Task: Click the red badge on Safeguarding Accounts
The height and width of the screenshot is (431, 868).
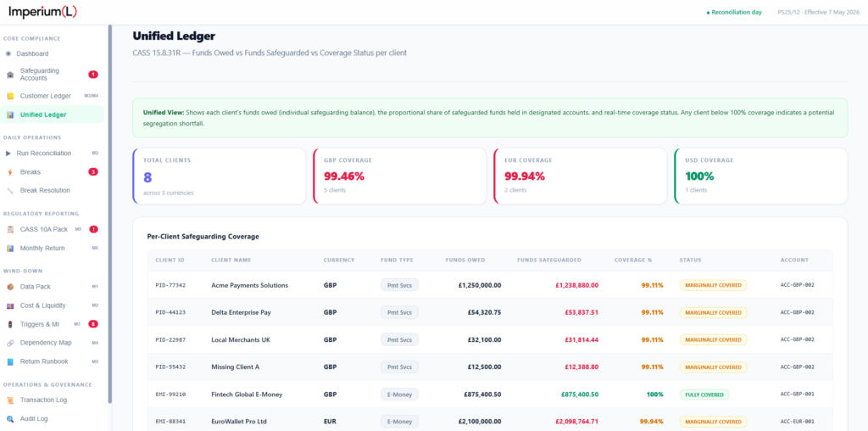Action: click(x=93, y=74)
